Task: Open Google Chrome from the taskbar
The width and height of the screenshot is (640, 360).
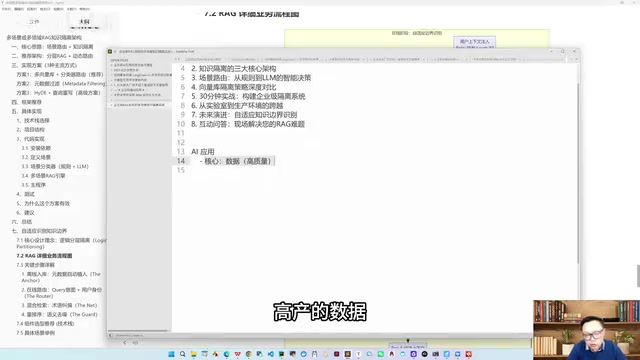Action: tap(249, 354)
